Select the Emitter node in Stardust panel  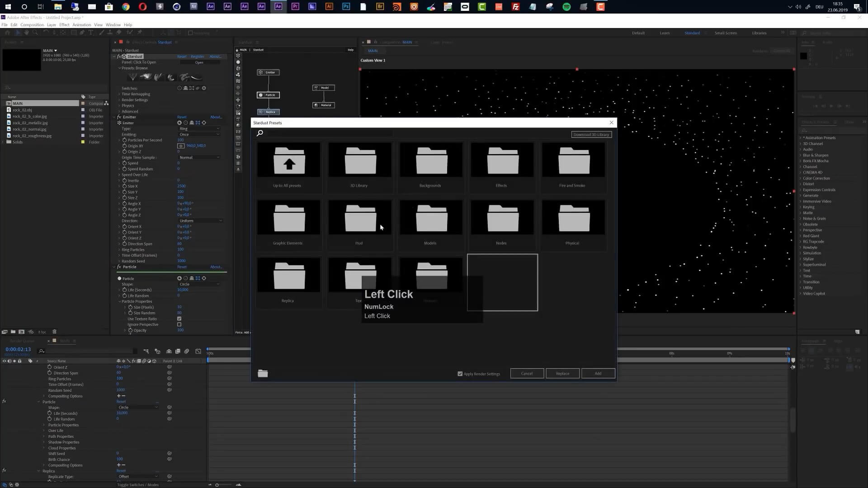click(268, 72)
